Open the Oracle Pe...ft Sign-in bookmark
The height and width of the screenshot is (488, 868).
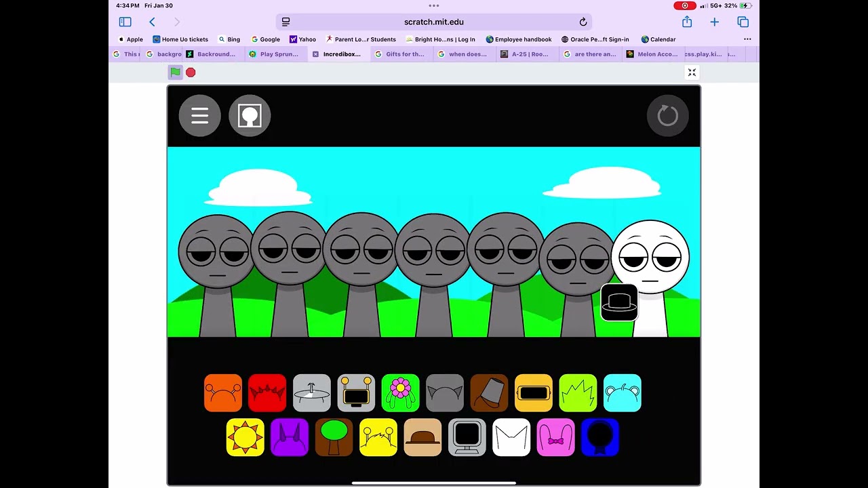[595, 39]
